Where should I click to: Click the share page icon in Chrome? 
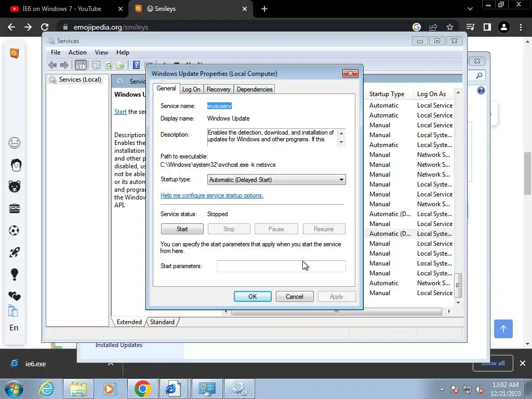tap(433, 27)
